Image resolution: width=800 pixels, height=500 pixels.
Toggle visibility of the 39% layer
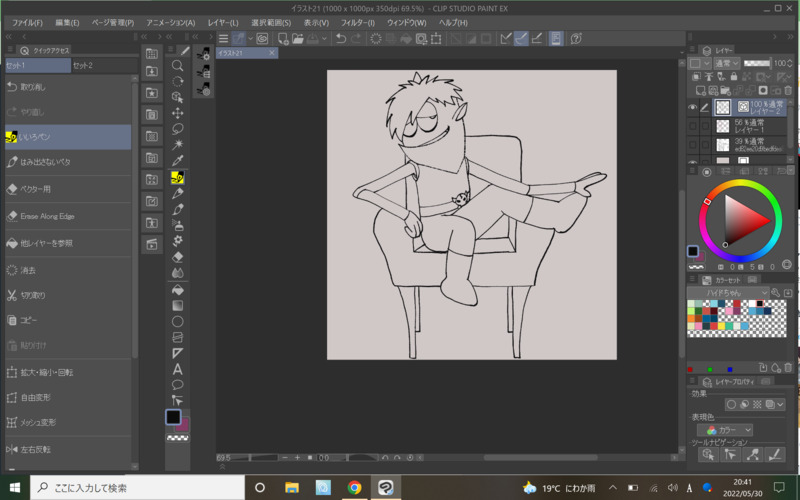pos(692,145)
